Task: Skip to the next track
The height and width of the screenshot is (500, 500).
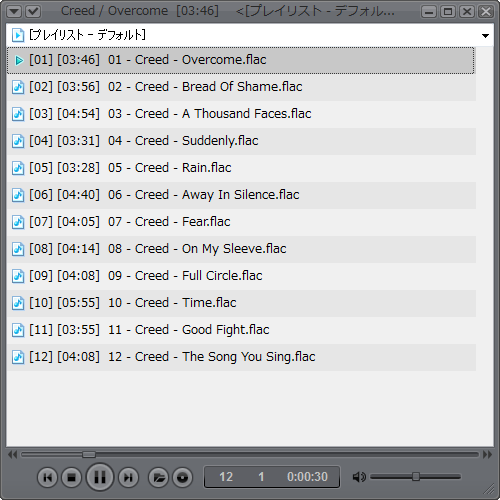Action: point(128,477)
